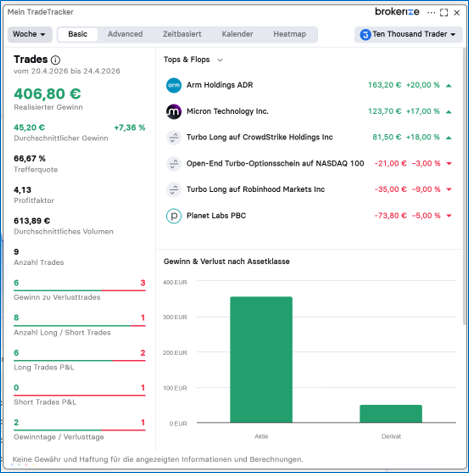Image resolution: width=469 pixels, height=473 pixels.
Task: Click the NASDAQ 100 Optionsschein derivative icon
Action: (x=174, y=164)
